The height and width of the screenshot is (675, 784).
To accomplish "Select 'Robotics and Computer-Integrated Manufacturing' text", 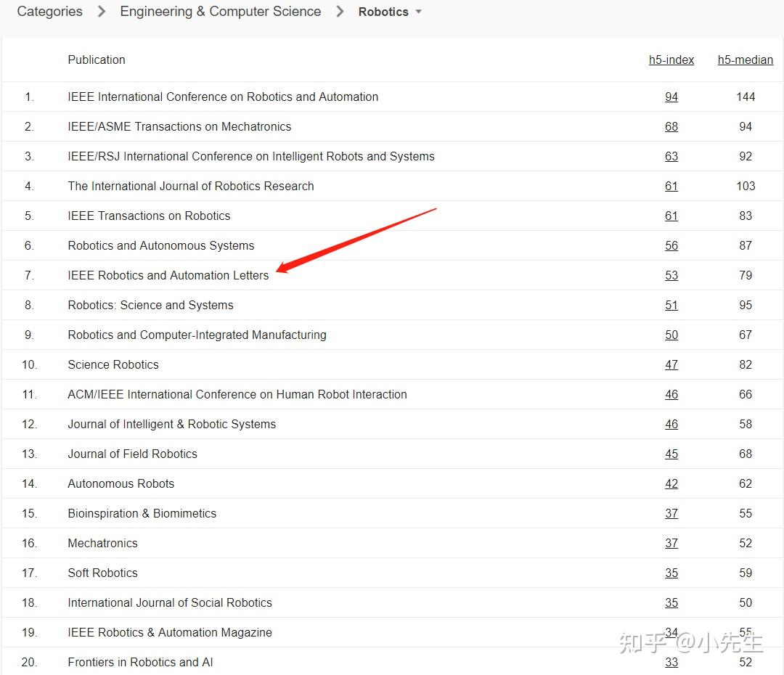I will pos(197,335).
